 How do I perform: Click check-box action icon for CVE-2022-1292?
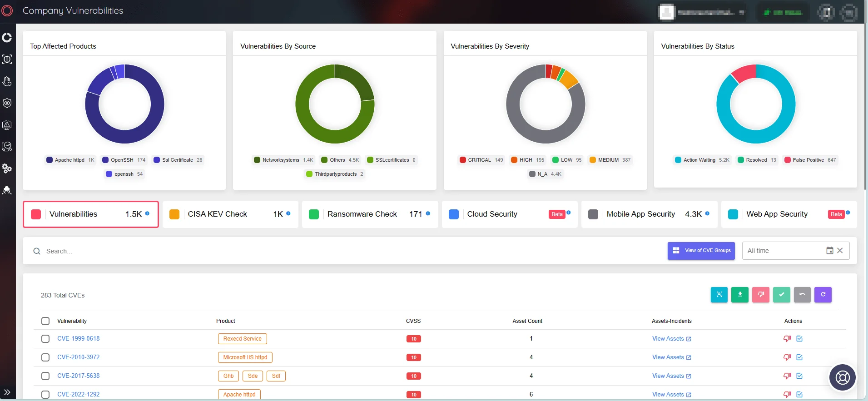point(799,395)
